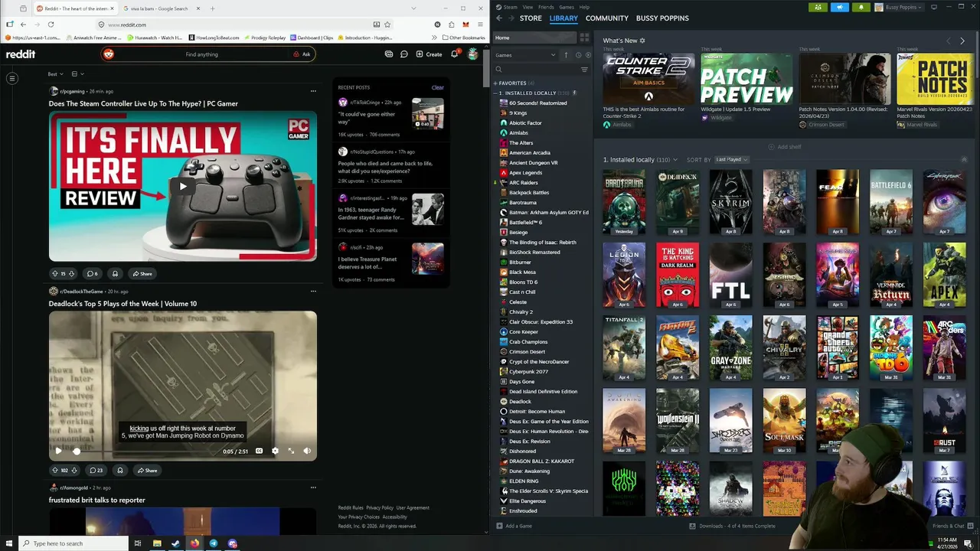Mute the Deadlock video volume

pos(307,451)
